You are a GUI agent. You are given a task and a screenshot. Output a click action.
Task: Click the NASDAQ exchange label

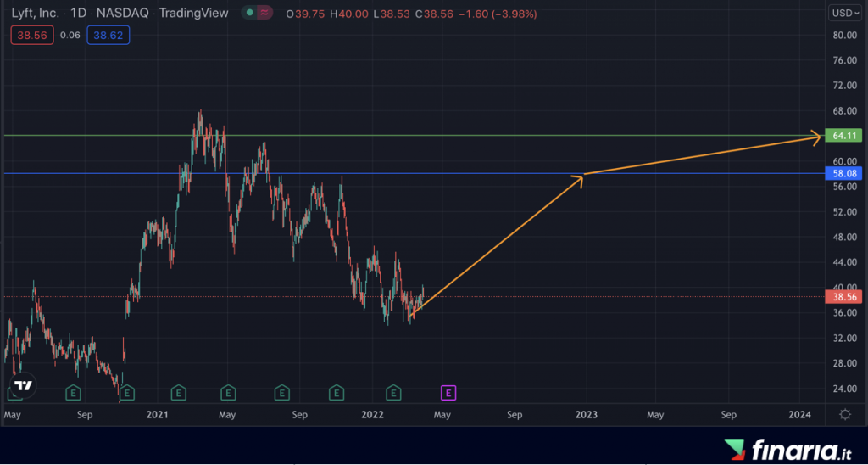pos(122,14)
